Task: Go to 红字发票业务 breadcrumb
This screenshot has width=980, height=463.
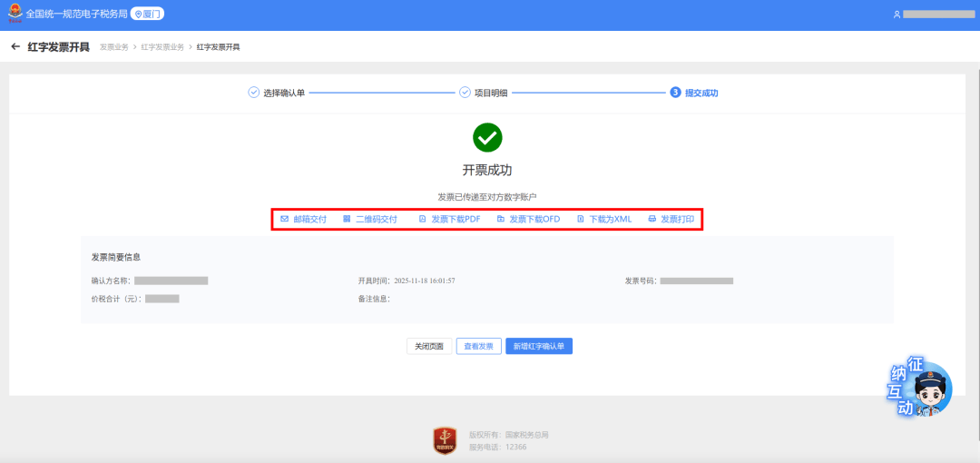Action: point(162,46)
